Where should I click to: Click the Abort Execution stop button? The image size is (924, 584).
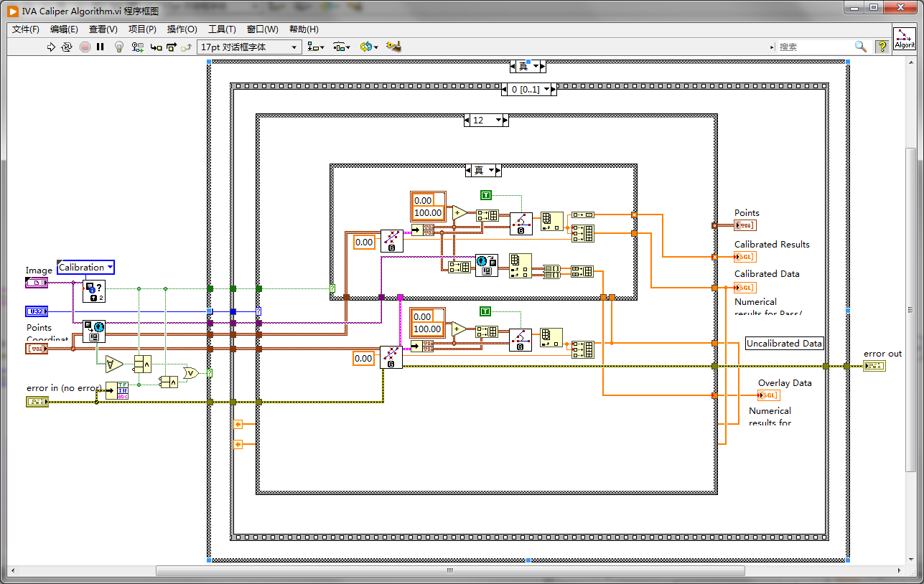pos(85,47)
